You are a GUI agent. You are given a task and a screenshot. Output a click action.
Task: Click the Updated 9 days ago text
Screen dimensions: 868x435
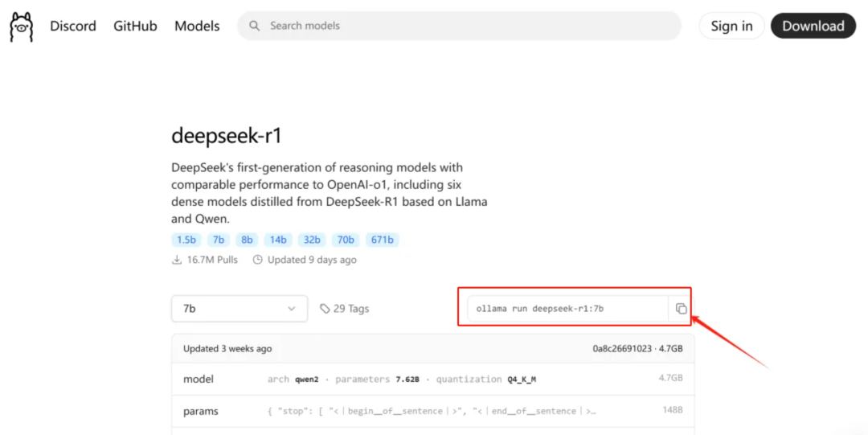click(312, 260)
